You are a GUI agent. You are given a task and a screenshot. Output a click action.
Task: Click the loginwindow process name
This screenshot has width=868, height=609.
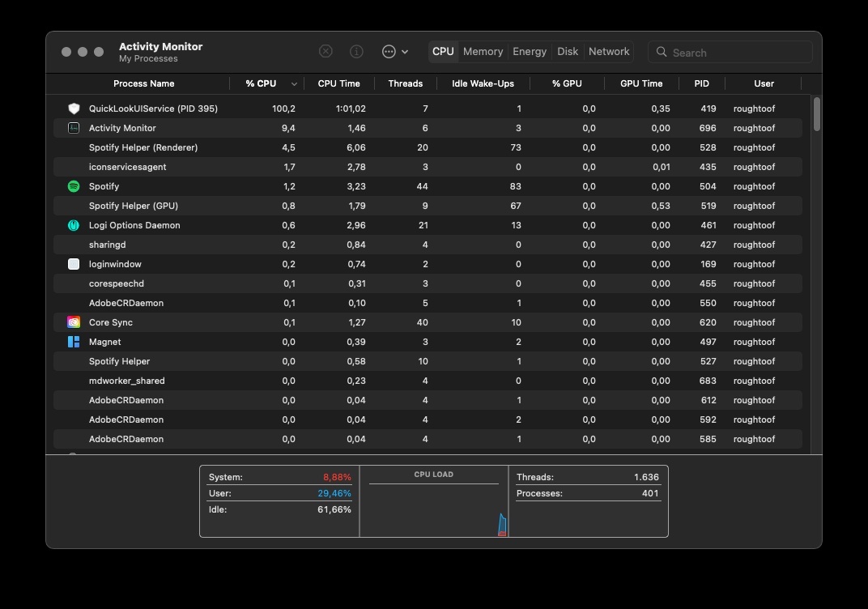click(x=115, y=264)
